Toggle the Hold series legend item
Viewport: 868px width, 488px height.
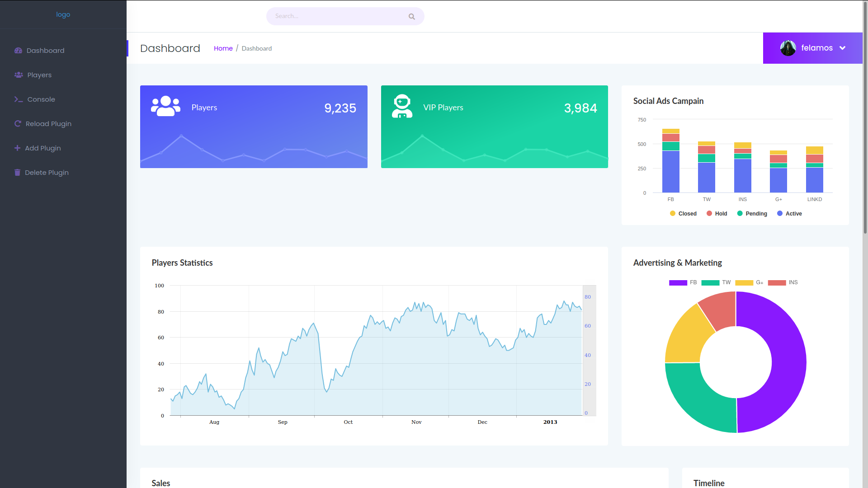tap(717, 214)
